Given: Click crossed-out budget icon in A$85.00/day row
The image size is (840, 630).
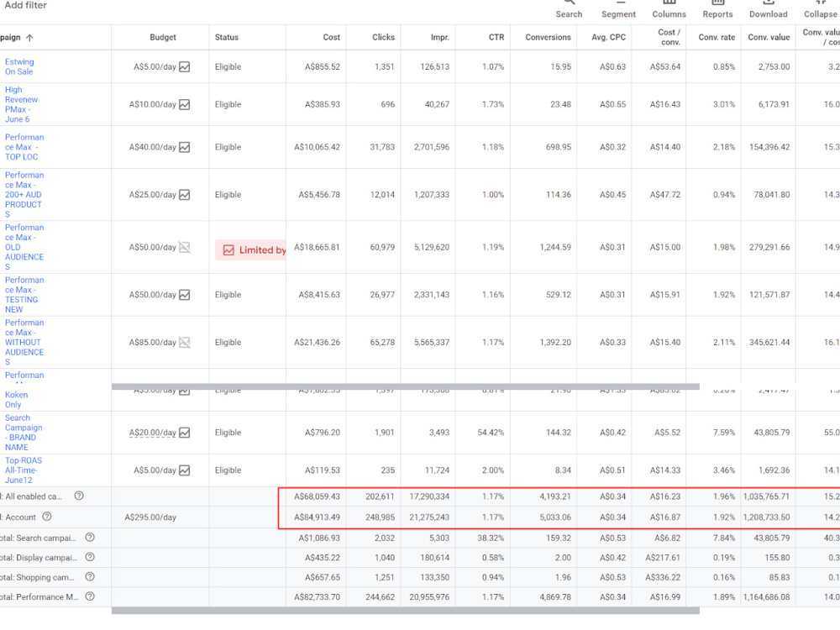Looking at the screenshot, I should pyautogui.click(x=184, y=343).
